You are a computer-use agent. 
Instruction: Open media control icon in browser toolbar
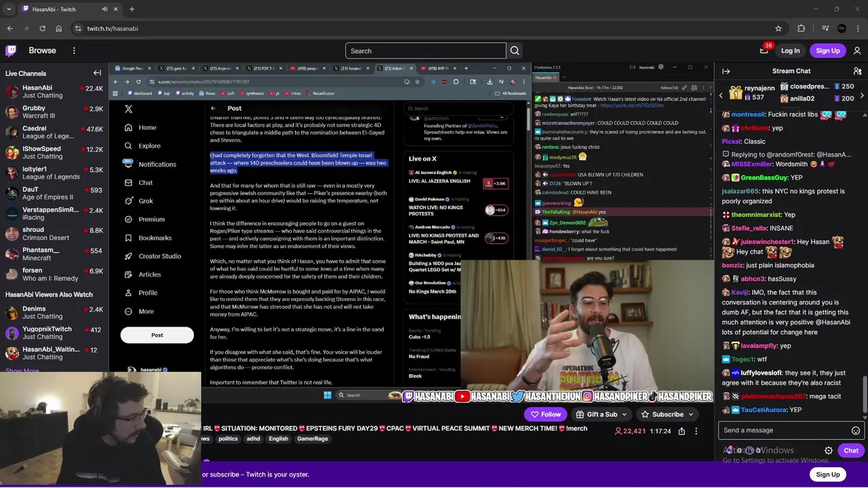click(825, 28)
